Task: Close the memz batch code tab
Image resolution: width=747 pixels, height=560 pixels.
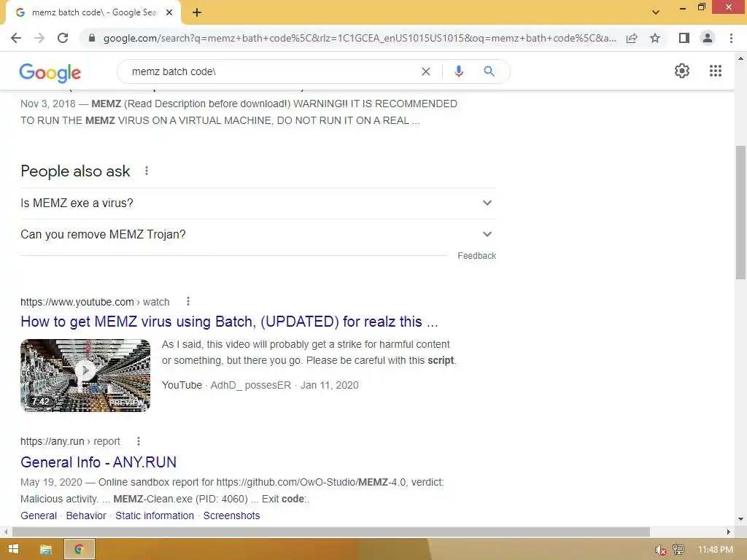Action: pyautogui.click(x=169, y=13)
